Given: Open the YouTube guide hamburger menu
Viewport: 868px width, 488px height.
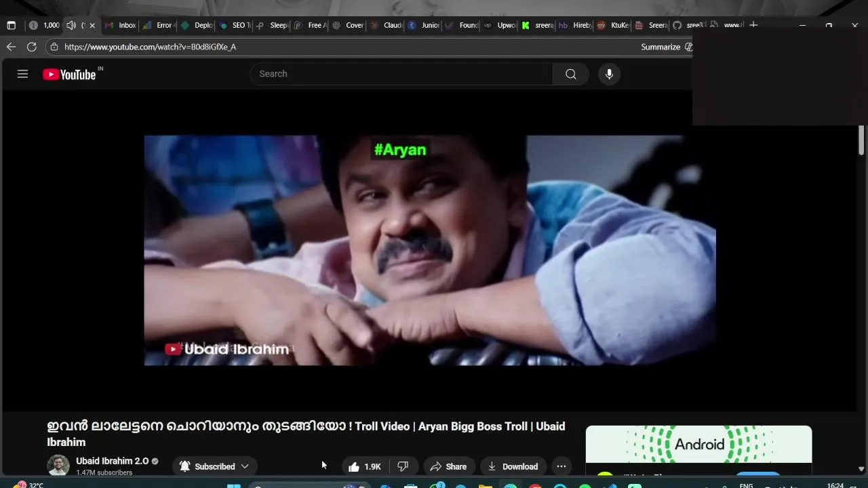Looking at the screenshot, I should pos(22,74).
